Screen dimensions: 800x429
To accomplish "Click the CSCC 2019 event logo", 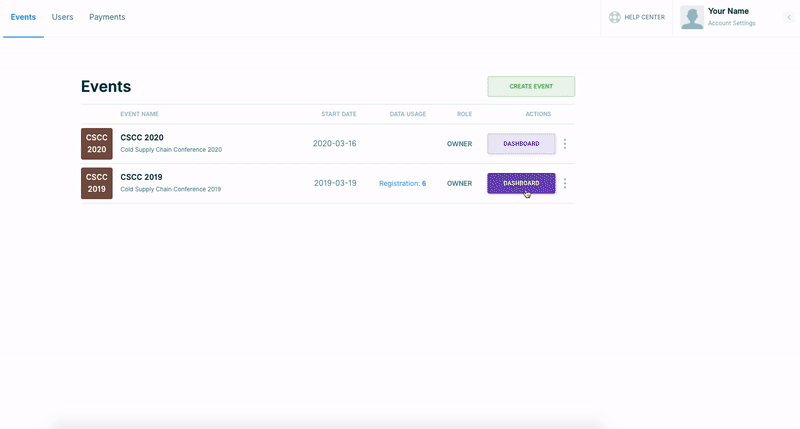I will tap(97, 183).
